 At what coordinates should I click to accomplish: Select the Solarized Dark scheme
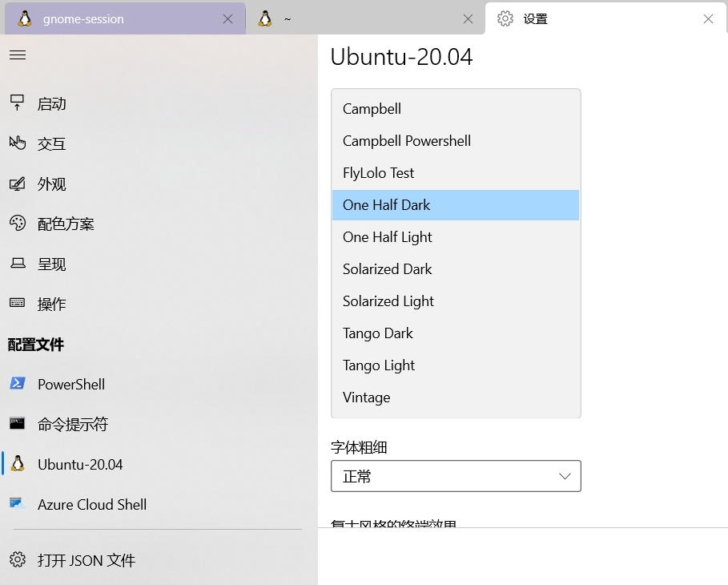click(387, 268)
